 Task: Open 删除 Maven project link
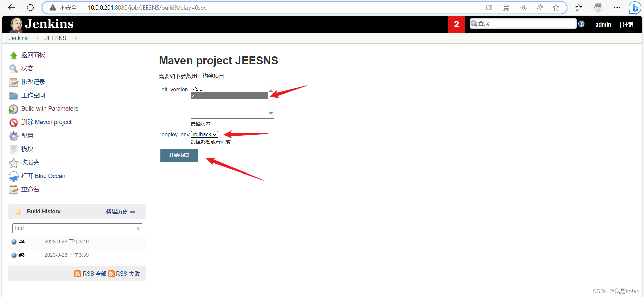[47, 122]
